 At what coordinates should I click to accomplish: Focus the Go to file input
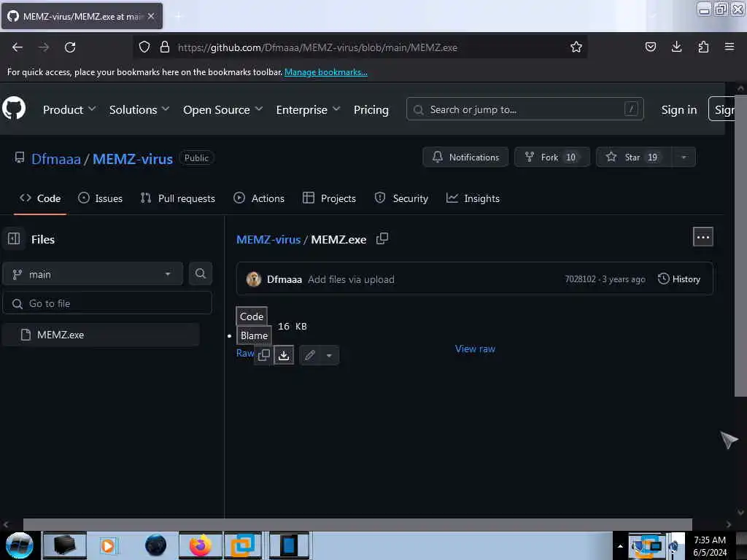[x=107, y=303]
